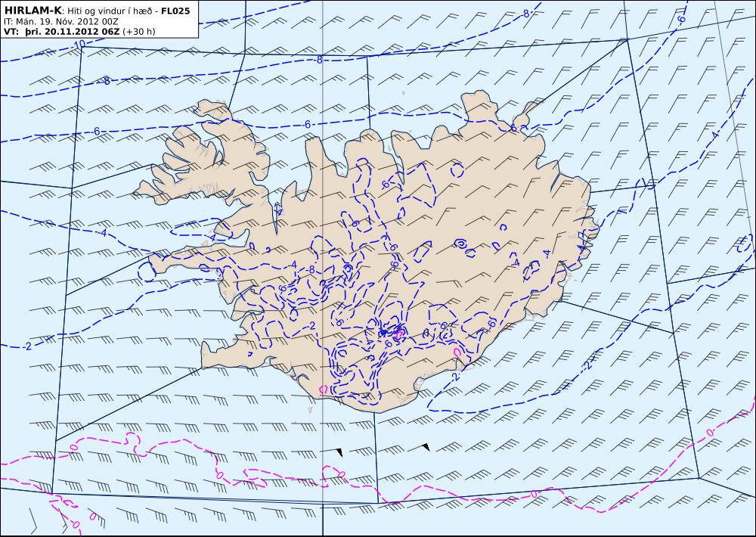The image size is (756, 537).
Task: Click the right black pennant wind barb south of Iceland
Action: pos(417,446)
